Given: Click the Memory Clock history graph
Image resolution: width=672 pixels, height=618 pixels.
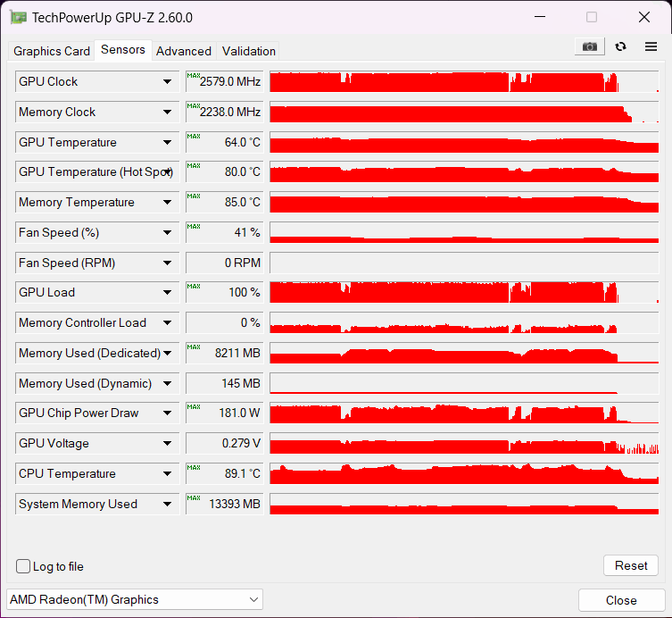Looking at the screenshot, I should click(464, 112).
